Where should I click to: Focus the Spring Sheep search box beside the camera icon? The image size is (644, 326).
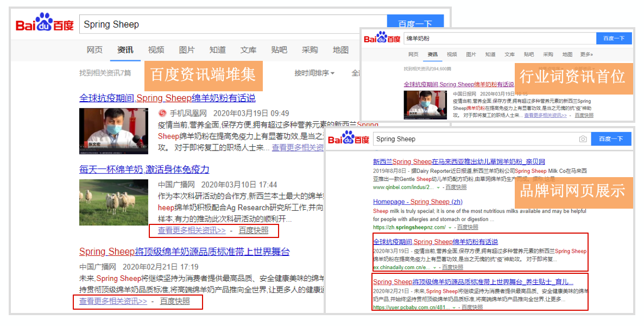pos(482,139)
